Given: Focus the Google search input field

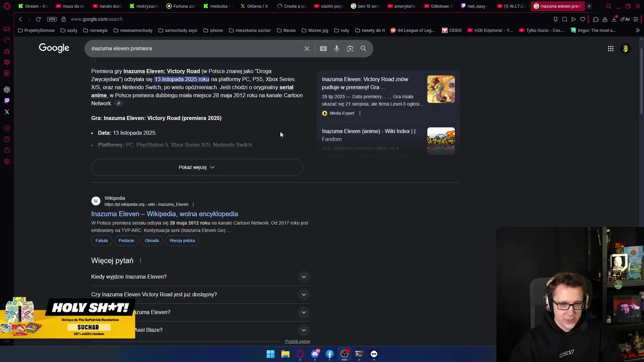Looking at the screenshot, I should pos(196,48).
